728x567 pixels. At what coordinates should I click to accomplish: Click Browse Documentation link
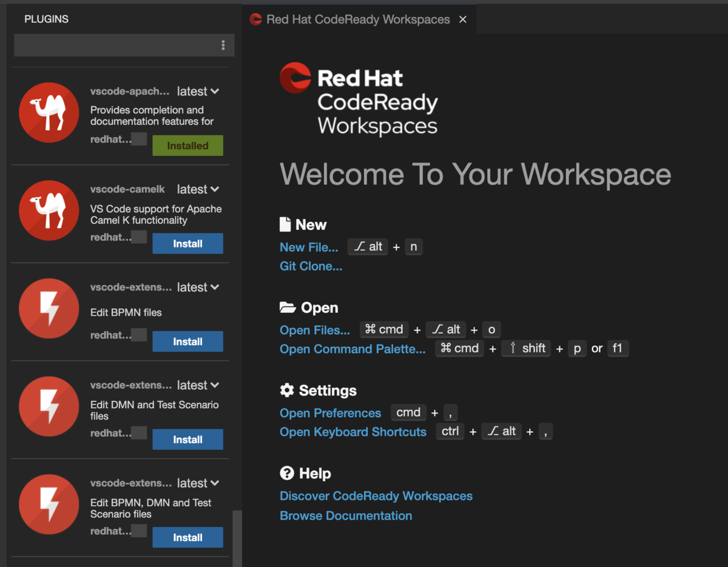(x=346, y=515)
